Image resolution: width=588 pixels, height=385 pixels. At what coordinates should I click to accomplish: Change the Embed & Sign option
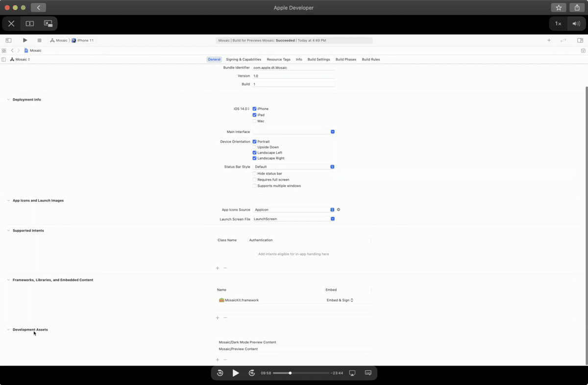tap(340, 300)
